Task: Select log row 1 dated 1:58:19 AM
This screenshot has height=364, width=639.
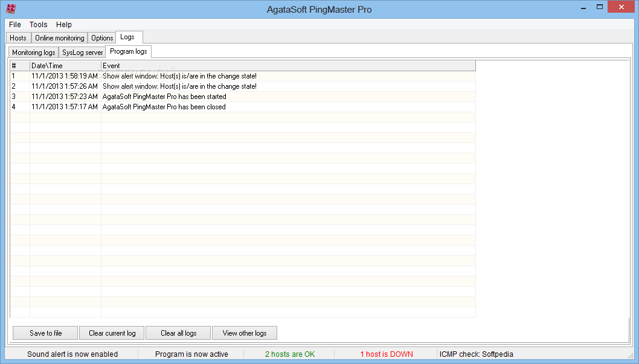Action: (x=243, y=75)
